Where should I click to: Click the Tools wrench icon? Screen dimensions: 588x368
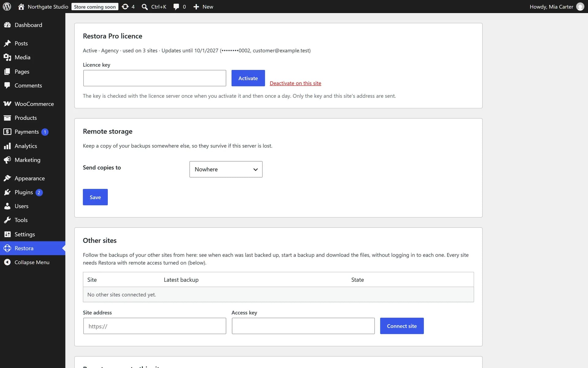coord(7,220)
